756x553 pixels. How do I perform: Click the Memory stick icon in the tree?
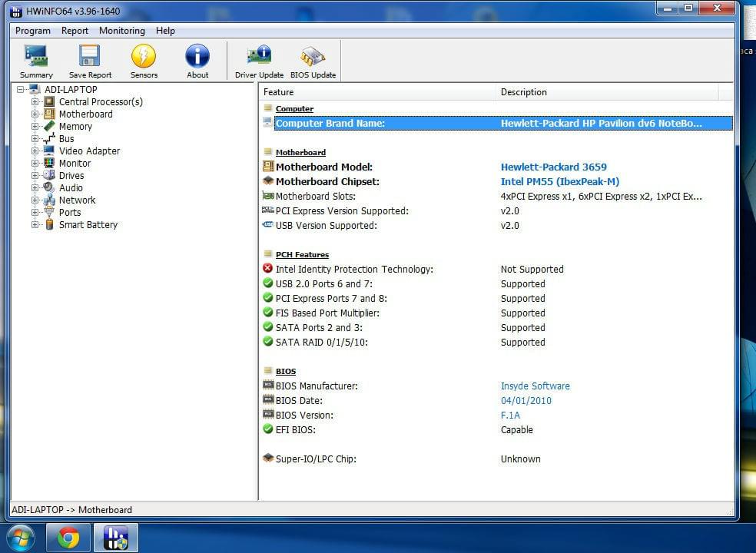pos(49,126)
